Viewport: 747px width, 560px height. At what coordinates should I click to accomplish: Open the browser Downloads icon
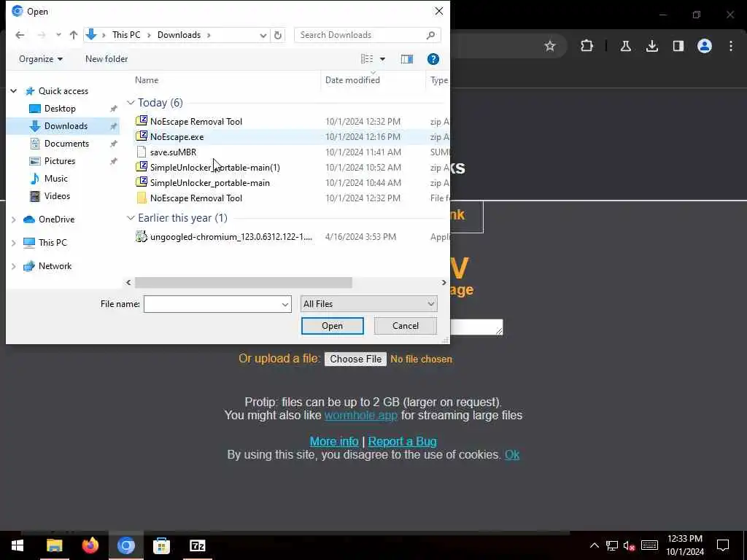(651, 46)
